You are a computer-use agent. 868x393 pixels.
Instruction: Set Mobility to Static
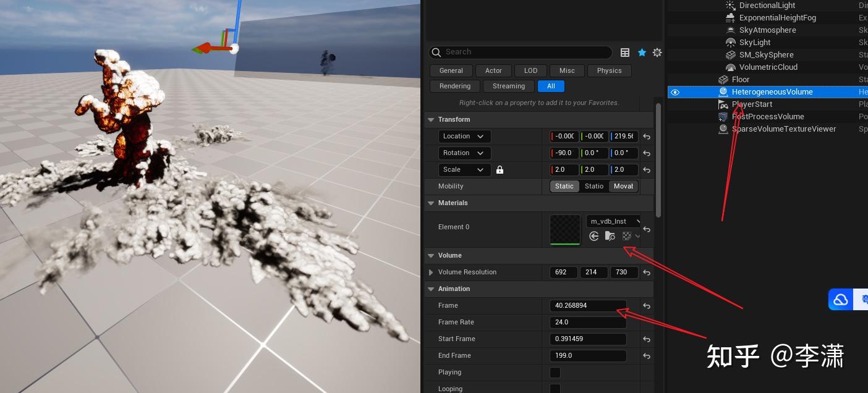[x=564, y=187]
